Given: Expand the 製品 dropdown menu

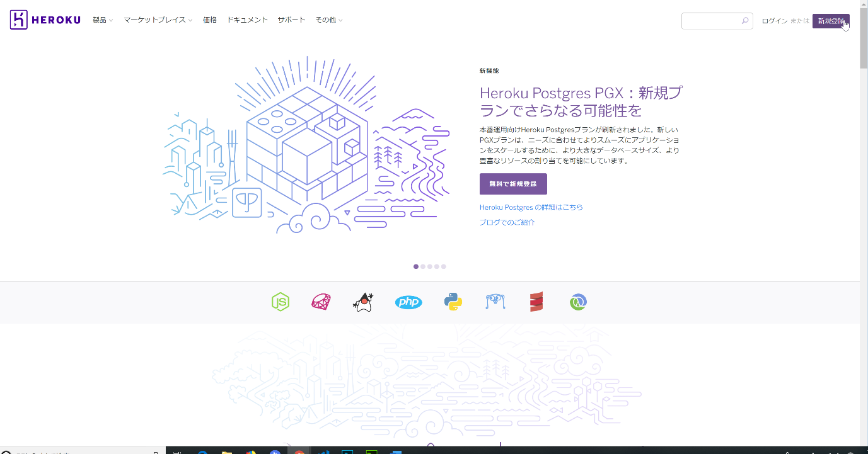Looking at the screenshot, I should tap(103, 20).
